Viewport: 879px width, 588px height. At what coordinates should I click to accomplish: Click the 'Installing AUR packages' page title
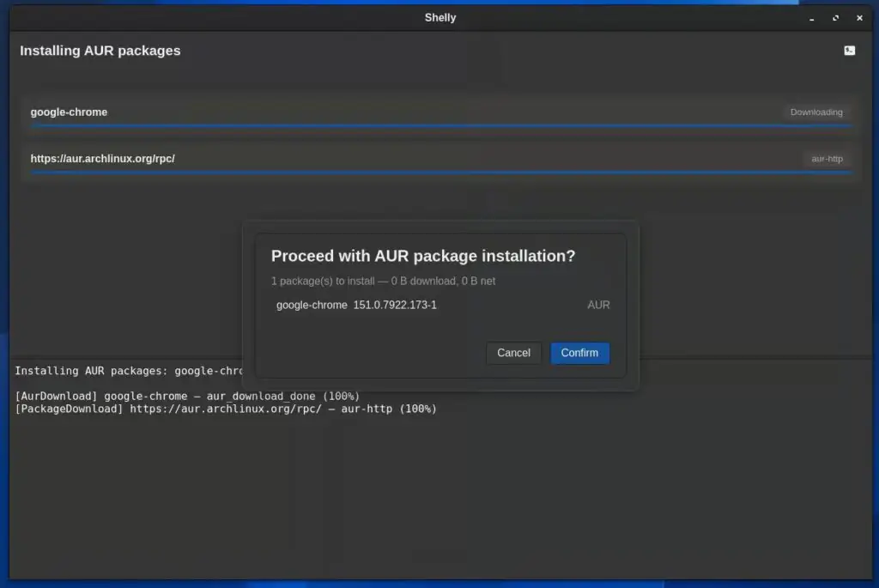100,51
